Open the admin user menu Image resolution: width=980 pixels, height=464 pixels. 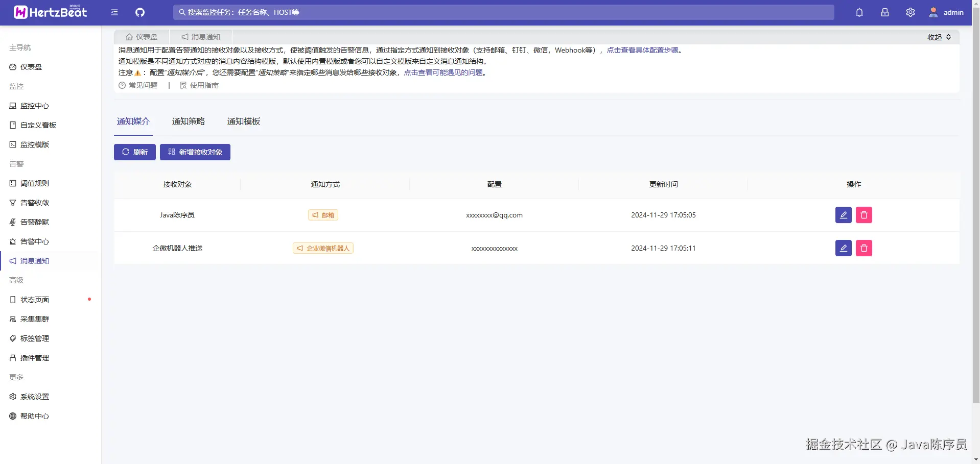946,12
